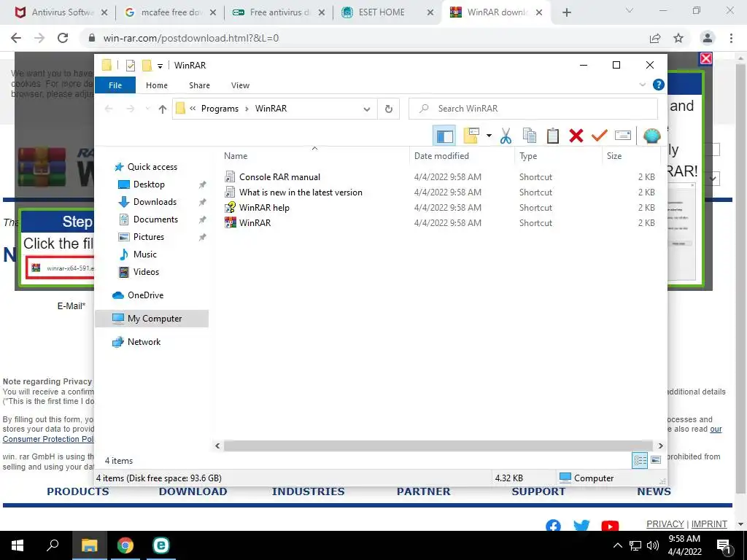The image size is (747, 560).
Task: Click the PRIVACY link on webpage
Action: (x=665, y=524)
